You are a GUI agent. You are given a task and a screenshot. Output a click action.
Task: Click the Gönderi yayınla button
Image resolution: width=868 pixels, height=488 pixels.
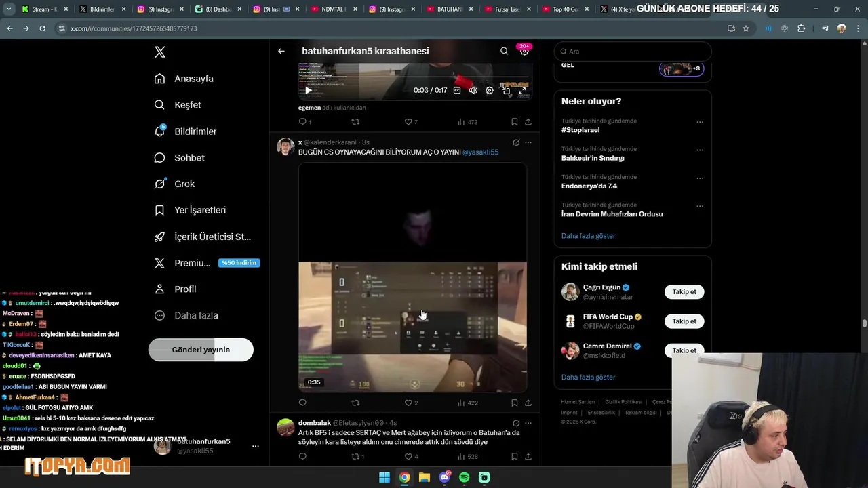[201, 350]
